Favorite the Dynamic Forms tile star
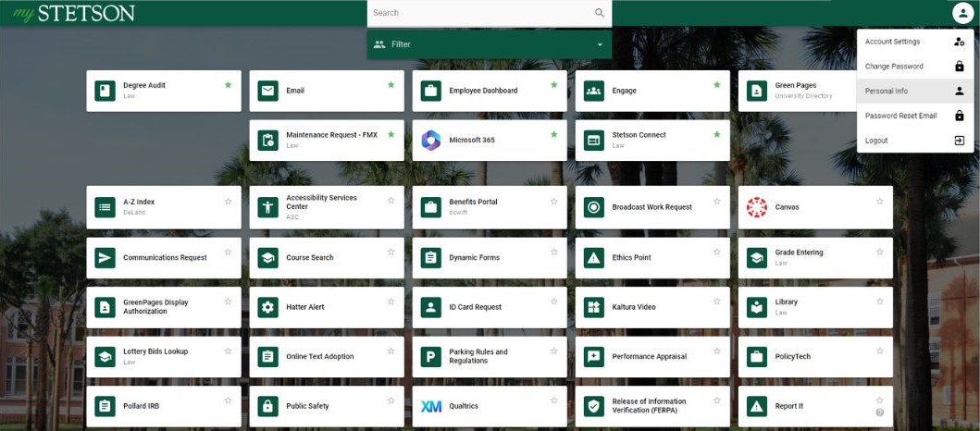The width and height of the screenshot is (980, 431). click(x=554, y=252)
